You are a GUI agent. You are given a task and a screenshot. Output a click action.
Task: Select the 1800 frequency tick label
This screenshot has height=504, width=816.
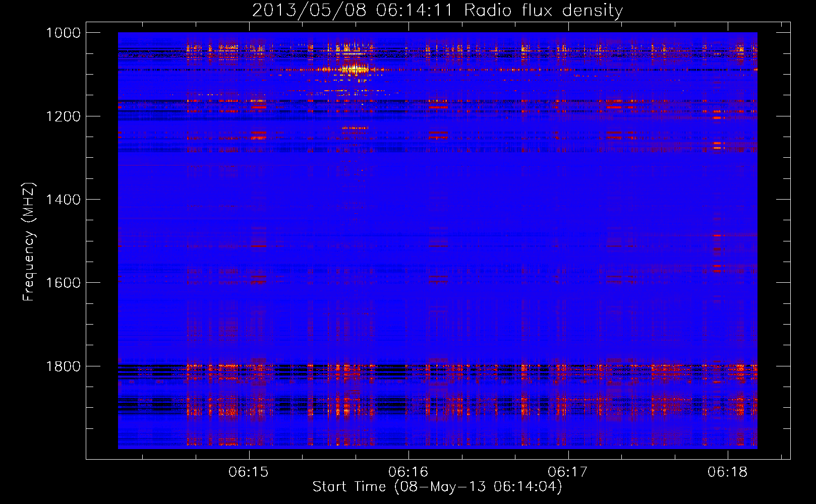[63, 366]
